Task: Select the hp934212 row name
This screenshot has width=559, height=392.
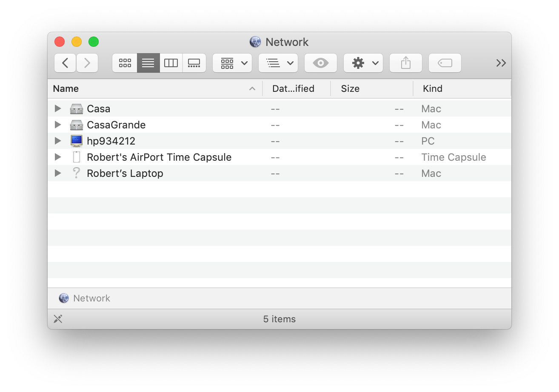Action: 111,141
